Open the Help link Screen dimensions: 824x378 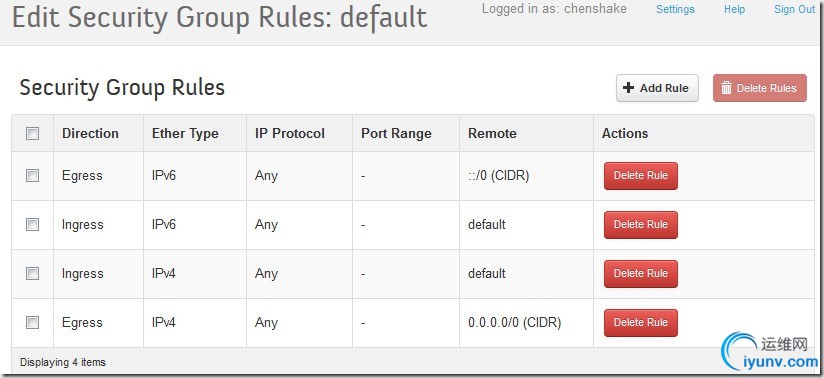[734, 9]
